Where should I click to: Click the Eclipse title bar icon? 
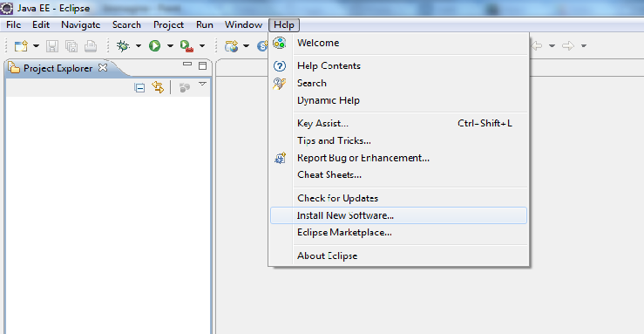tap(7, 8)
